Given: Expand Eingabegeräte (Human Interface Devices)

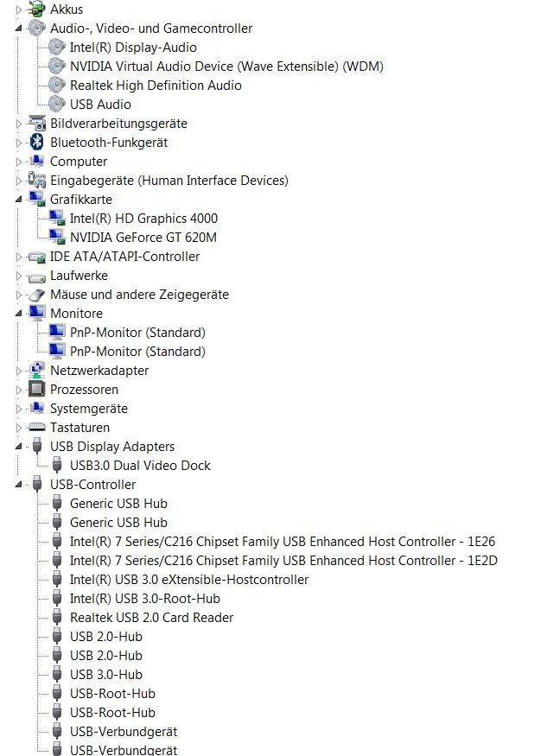Looking at the screenshot, I should (x=19, y=181).
